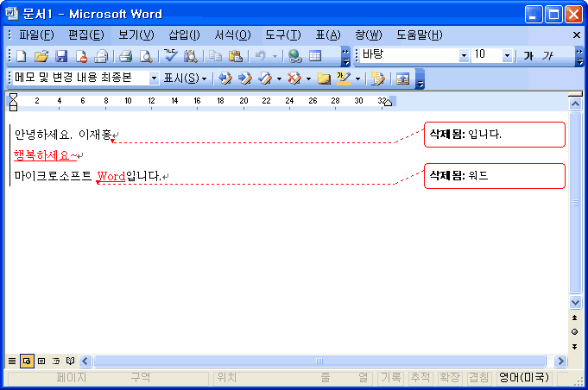The height and width of the screenshot is (390, 588).
Task: Open the font size 10 dropdown
Action: [507, 55]
